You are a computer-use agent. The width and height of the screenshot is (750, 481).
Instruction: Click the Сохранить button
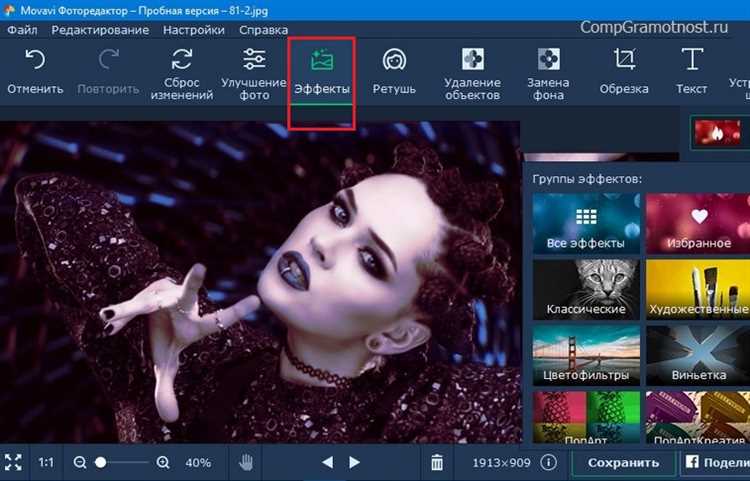[x=623, y=463]
